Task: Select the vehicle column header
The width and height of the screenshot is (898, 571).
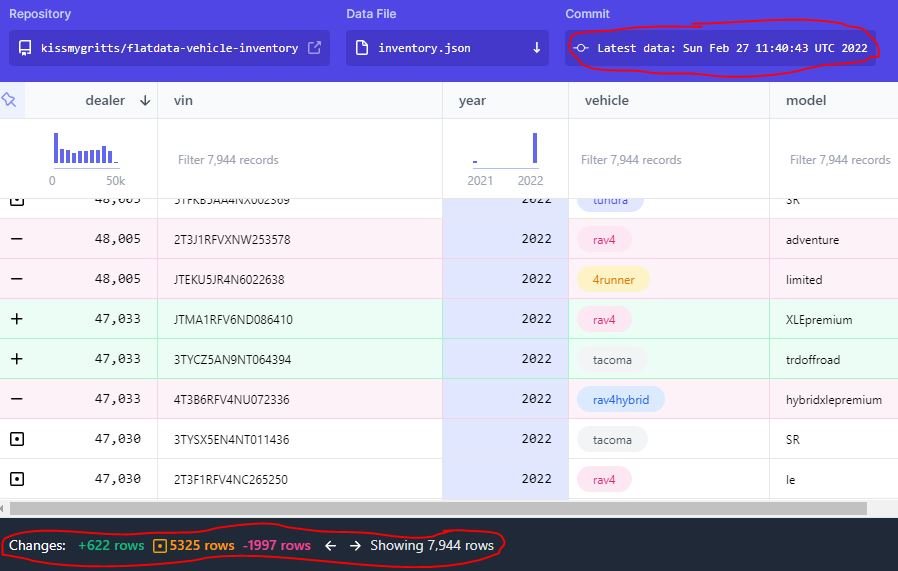Action: tap(606, 100)
